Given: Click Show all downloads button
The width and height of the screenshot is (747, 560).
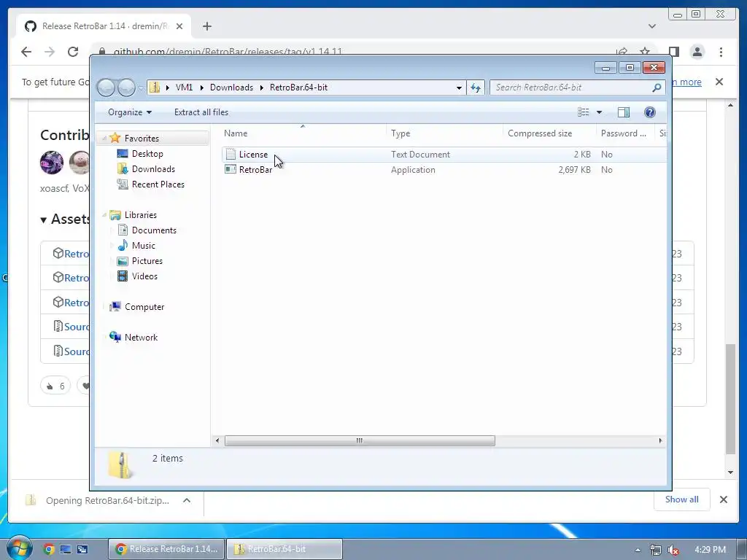Looking at the screenshot, I should click(x=682, y=499).
